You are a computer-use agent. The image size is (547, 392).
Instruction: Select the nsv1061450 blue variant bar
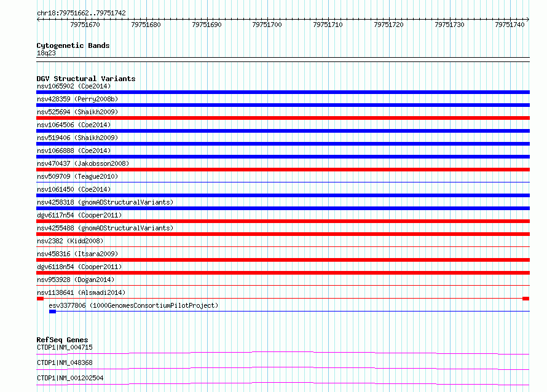(283, 195)
